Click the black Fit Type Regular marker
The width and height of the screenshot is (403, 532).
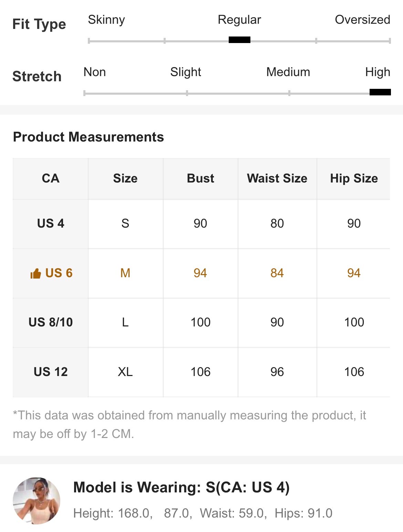tap(239, 40)
